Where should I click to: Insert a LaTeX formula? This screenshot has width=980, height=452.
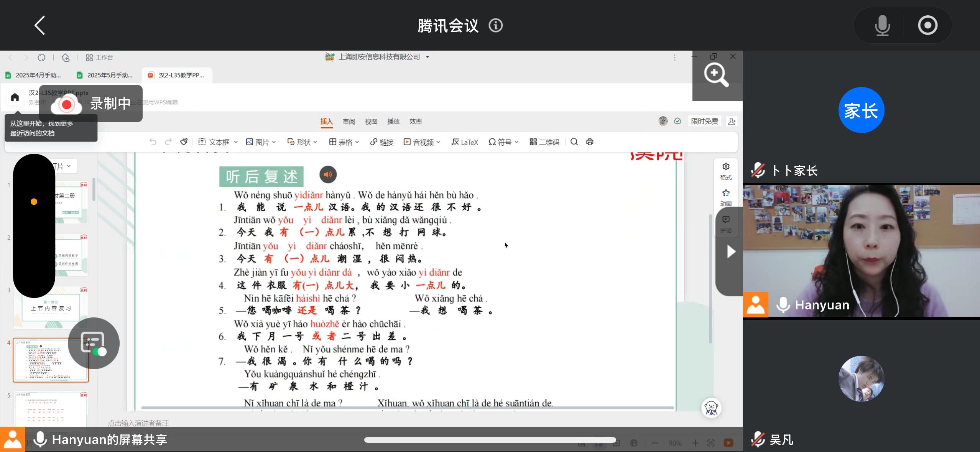465,142
